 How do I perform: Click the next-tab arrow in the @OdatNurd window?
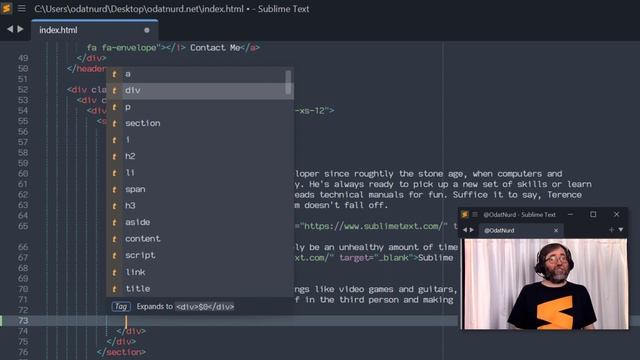coord(472,230)
